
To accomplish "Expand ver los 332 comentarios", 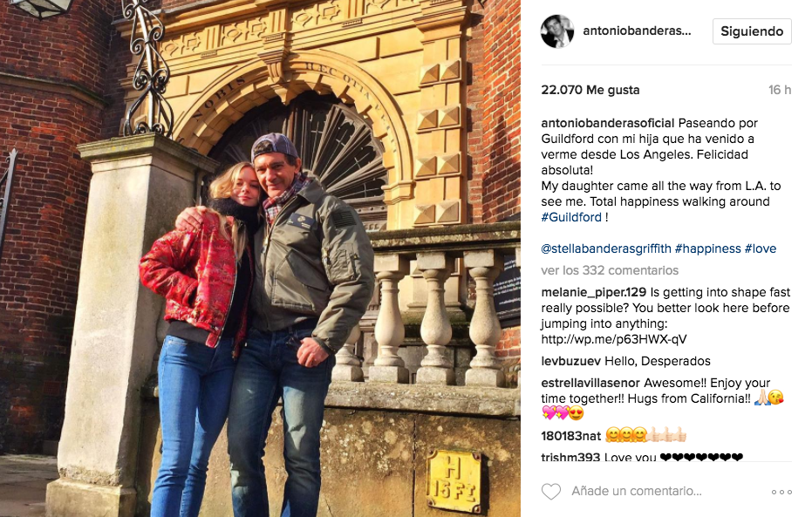I will 610,270.
